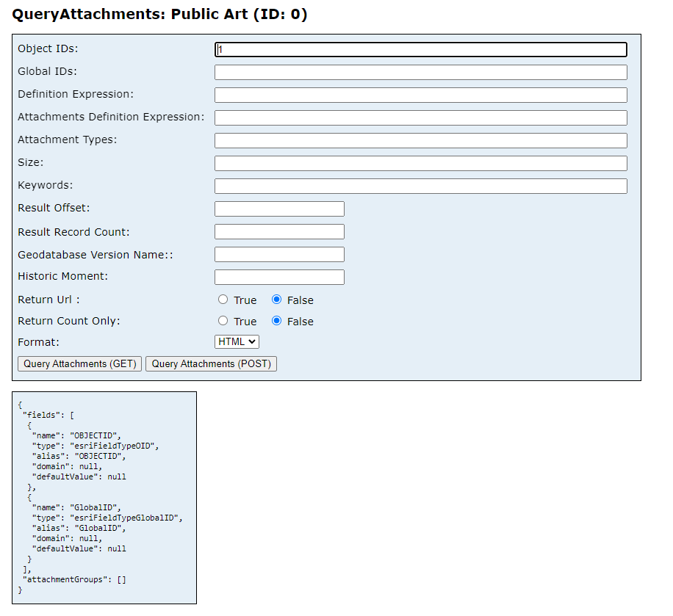Select False for Return Count Only
The height and width of the screenshot is (616, 673).
point(277,321)
